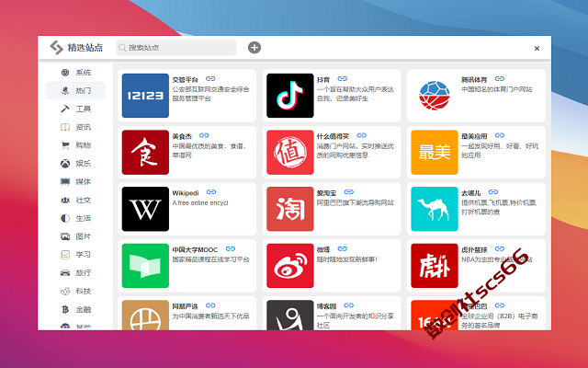Screen dimensions: 588x368
Task: Open the TikTok (抖音) site tile
Action: [x=290, y=96]
